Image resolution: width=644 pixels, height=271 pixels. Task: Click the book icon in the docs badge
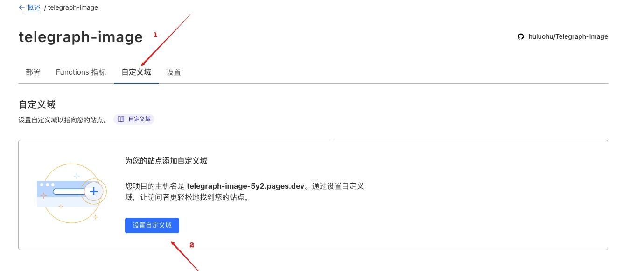121,119
